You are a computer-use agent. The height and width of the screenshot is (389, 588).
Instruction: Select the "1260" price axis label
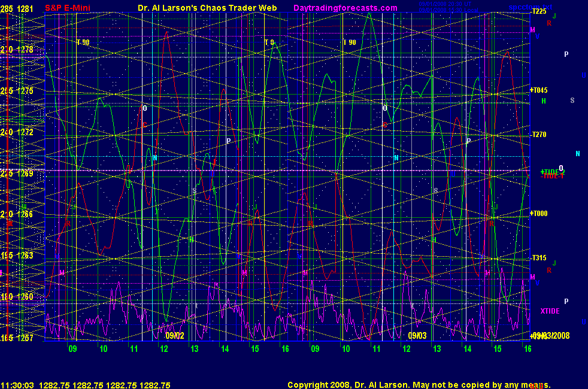click(25, 296)
